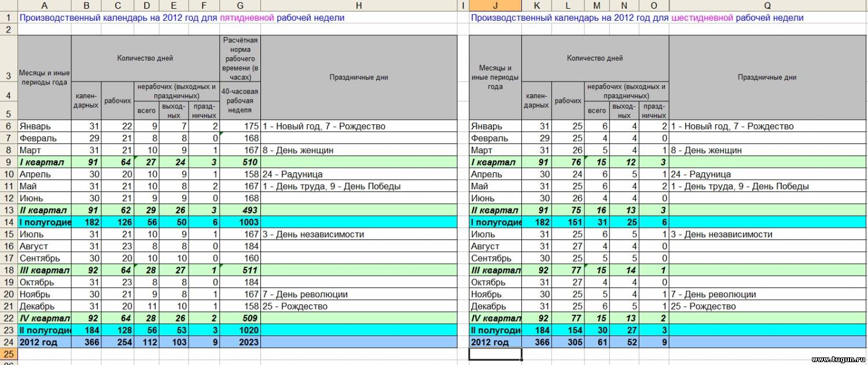Click yearly working days value 254

coord(117,342)
